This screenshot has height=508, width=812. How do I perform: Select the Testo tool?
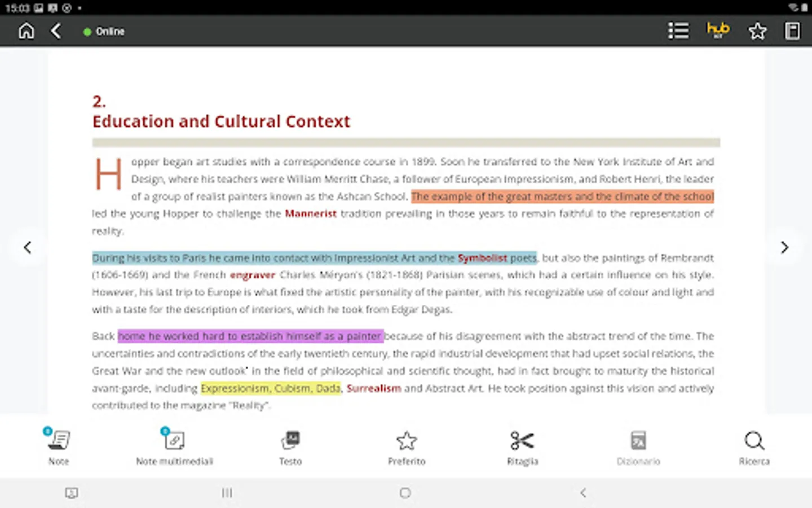click(290, 448)
